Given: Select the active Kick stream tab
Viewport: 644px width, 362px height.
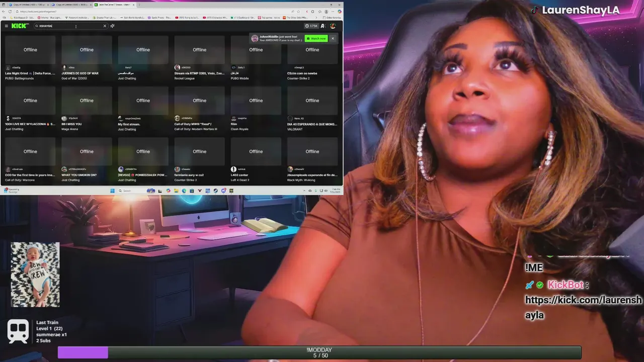Looking at the screenshot, I should coord(114,5).
